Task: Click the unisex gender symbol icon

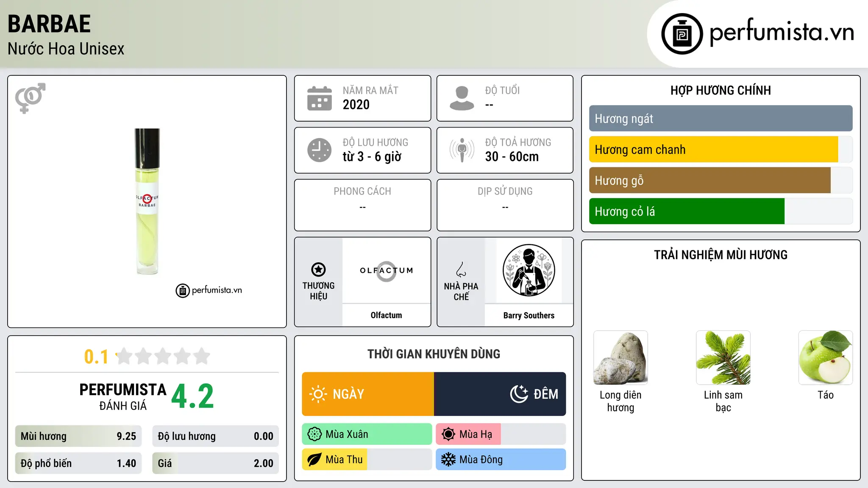Action: 30,98
